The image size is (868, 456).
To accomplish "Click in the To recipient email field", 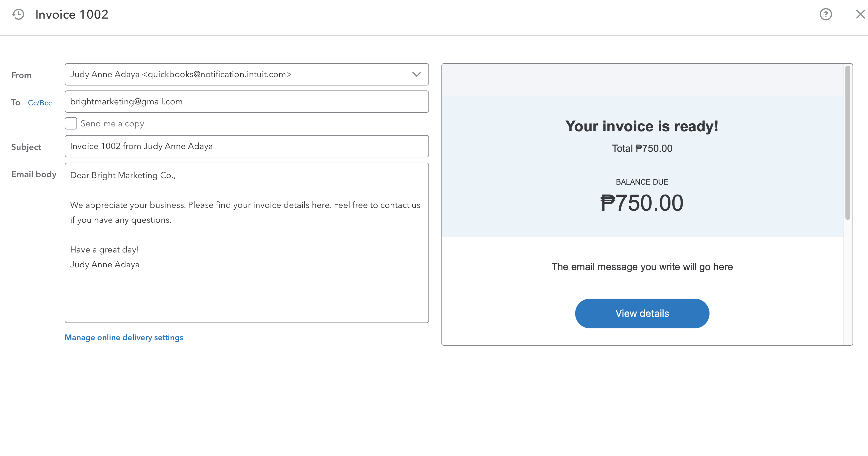I will 247,102.
